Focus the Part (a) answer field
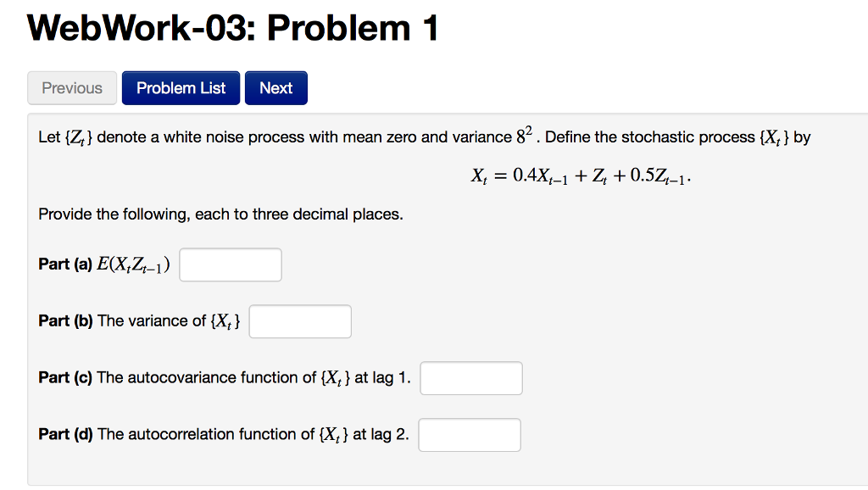Screen dimensions: 868x490 [x=231, y=264]
